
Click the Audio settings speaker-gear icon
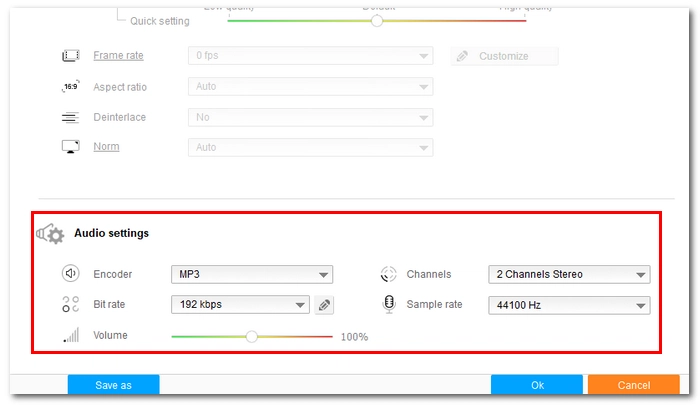tap(50, 234)
